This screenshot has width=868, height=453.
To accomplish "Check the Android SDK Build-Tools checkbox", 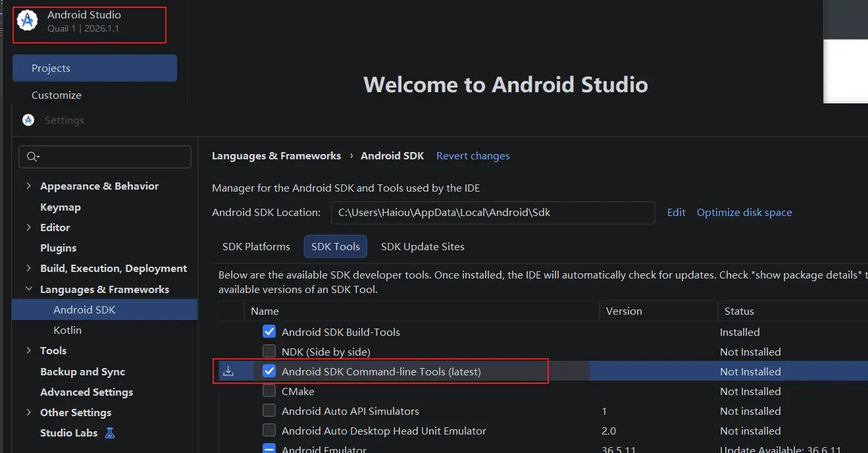I will point(269,332).
